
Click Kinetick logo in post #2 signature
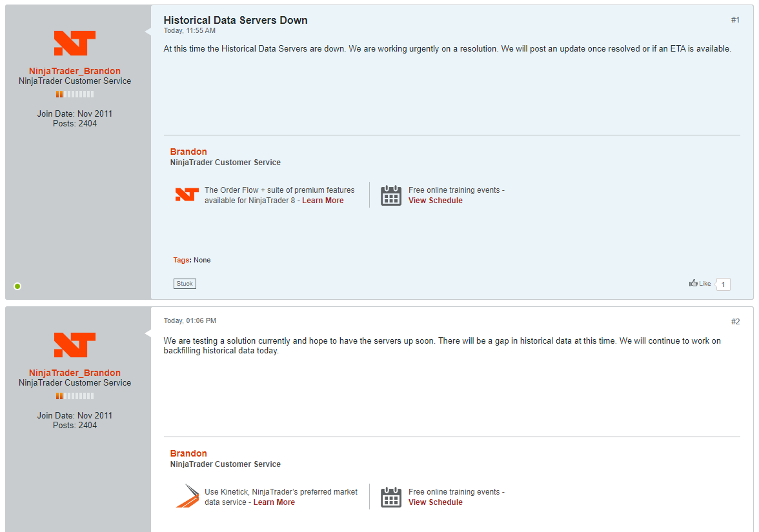point(187,496)
